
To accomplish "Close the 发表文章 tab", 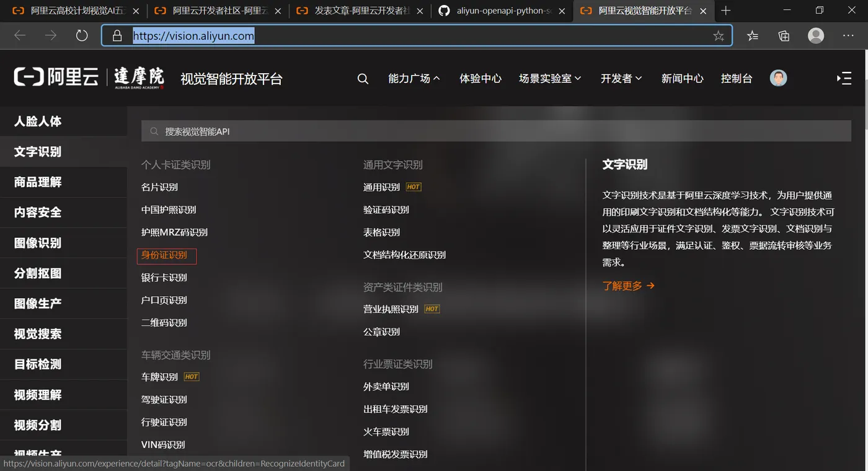I will point(420,11).
